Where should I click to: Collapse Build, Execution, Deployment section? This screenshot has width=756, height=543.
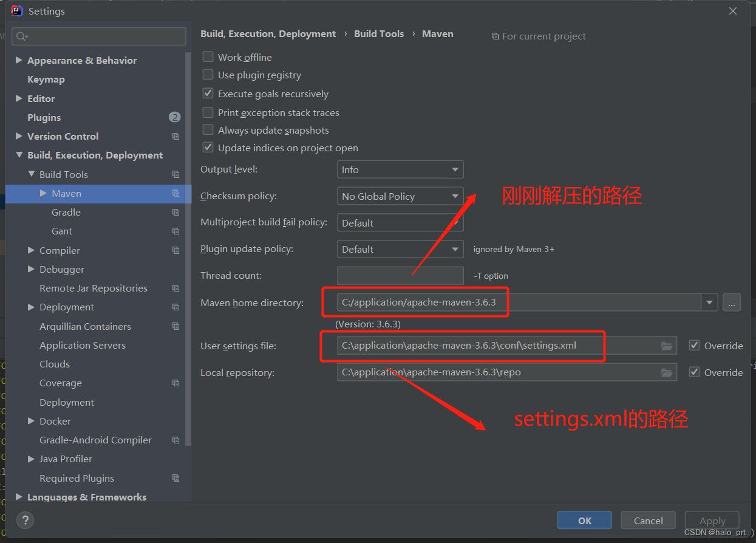coord(19,155)
